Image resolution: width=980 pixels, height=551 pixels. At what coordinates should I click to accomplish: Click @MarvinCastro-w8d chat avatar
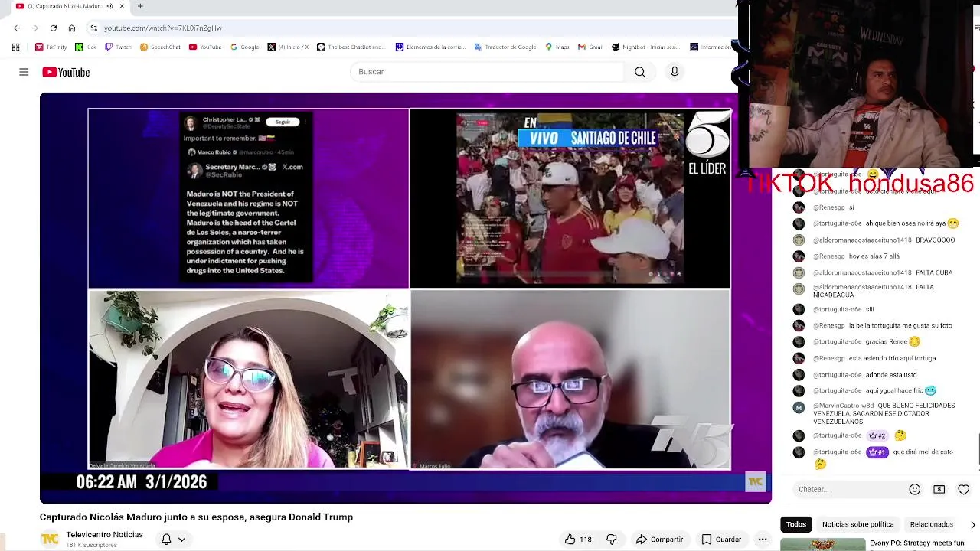(x=799, y=408)
